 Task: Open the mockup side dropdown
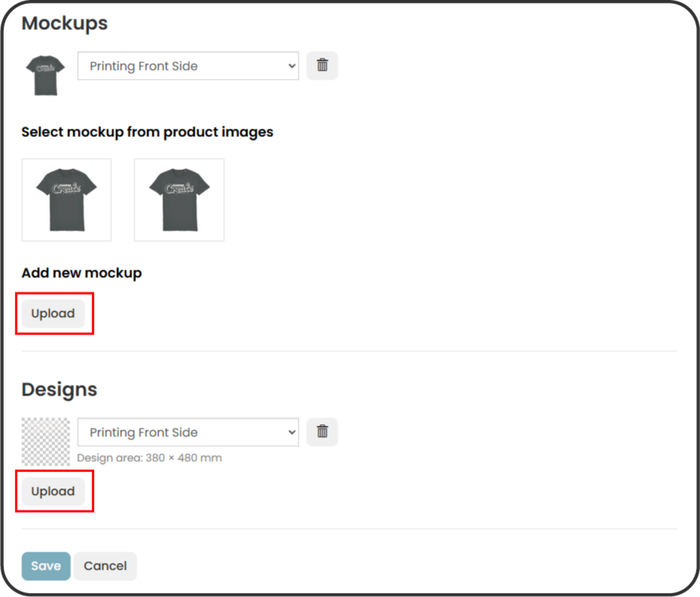(x=187, y=66)
